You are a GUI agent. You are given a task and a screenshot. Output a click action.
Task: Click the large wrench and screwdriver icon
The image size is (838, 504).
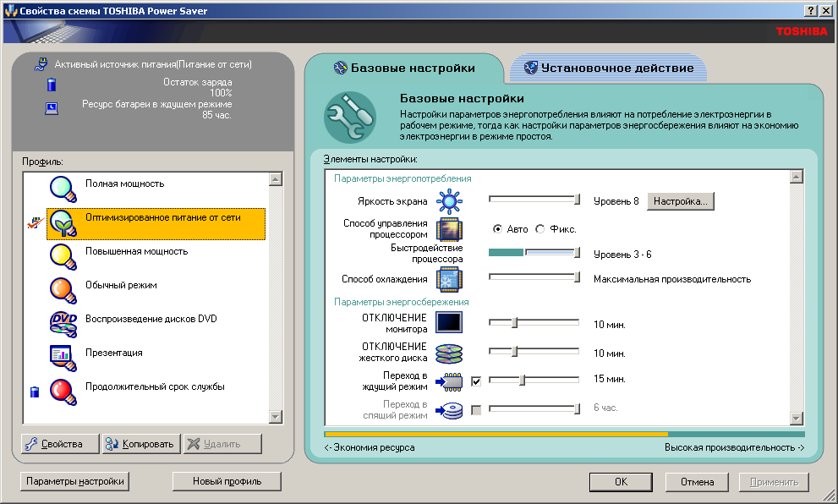point(350,118)
